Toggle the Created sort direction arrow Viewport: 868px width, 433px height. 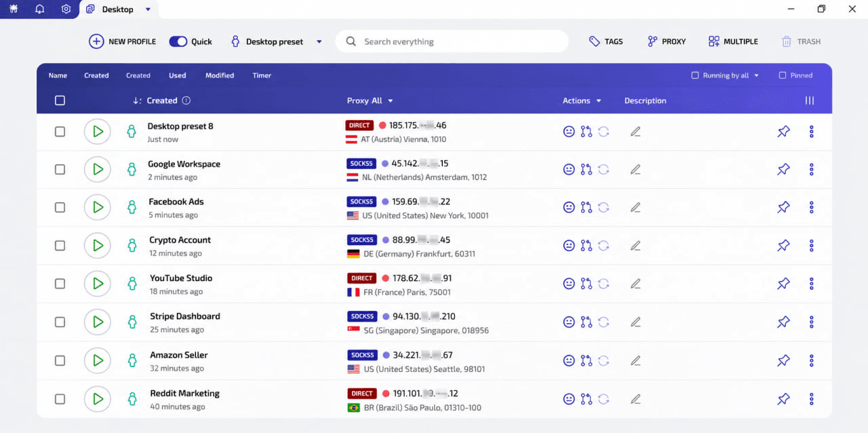pos(137,100)
